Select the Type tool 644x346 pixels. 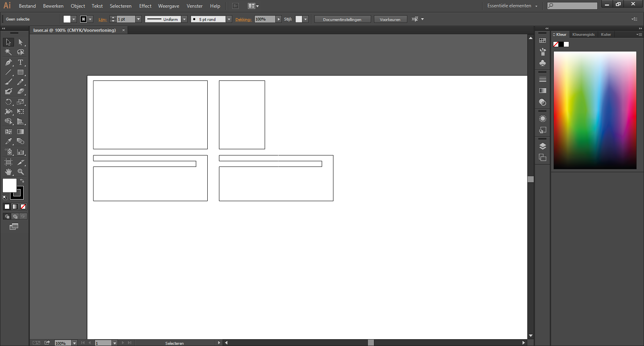point(21,62)
